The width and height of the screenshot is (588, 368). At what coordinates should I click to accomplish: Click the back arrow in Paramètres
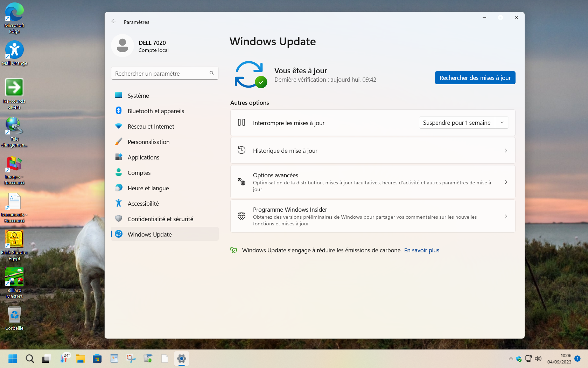pos(114,21)
